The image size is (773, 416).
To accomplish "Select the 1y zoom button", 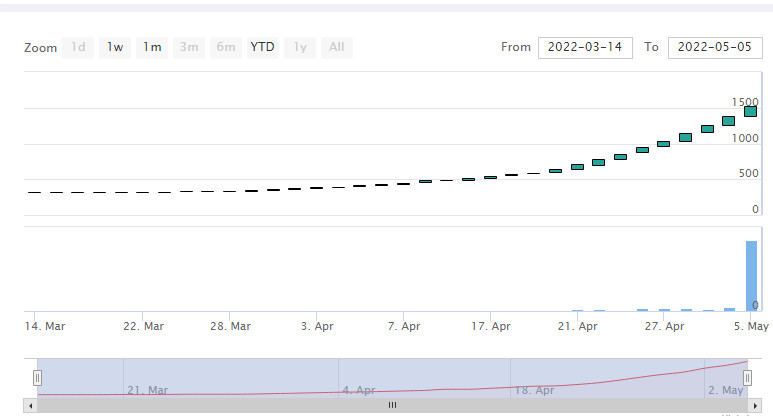I will (x=300, y=47).
